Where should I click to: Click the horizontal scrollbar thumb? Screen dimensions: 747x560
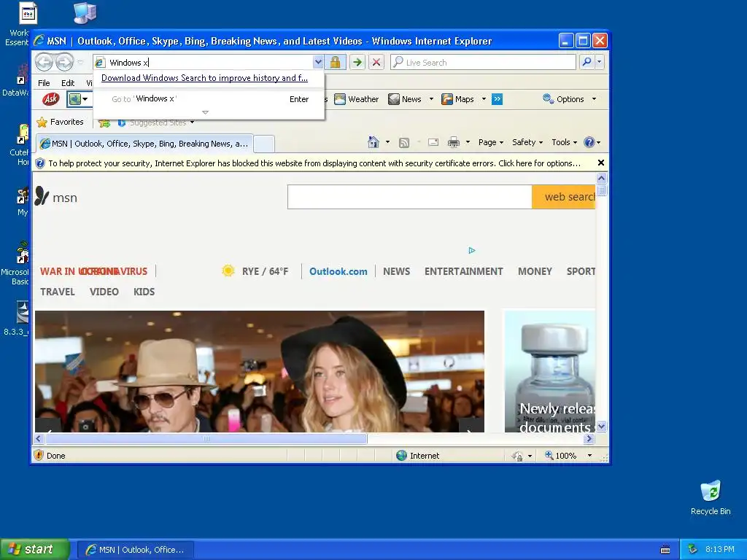pyautogui.click(x=206, y=438)
